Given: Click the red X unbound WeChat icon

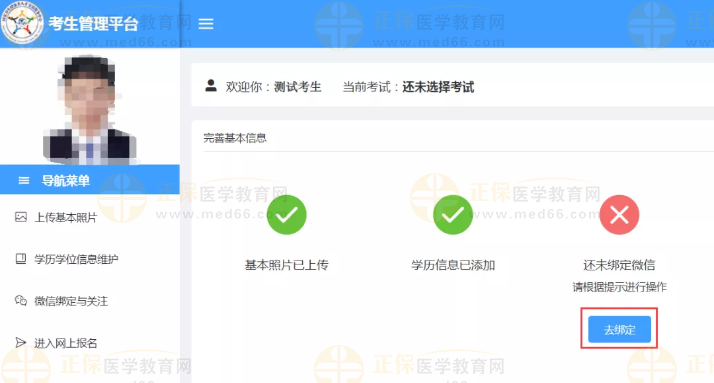Looking at the screenshot, I should pos(619,214).
